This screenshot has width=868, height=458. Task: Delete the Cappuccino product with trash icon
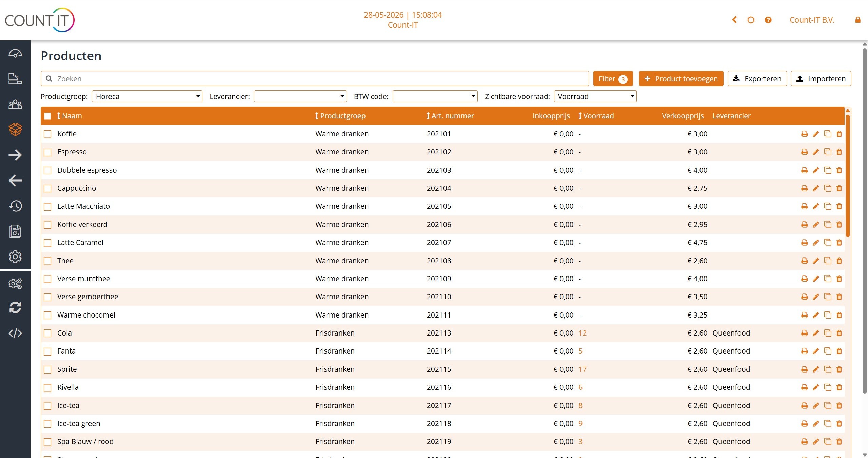(x=839, y=188)
